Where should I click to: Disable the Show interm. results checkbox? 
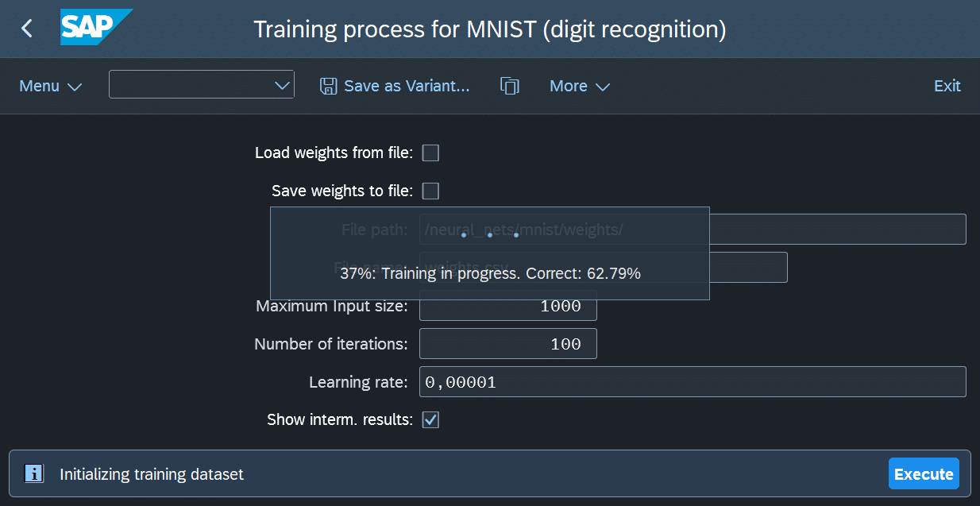pos(430,419)
